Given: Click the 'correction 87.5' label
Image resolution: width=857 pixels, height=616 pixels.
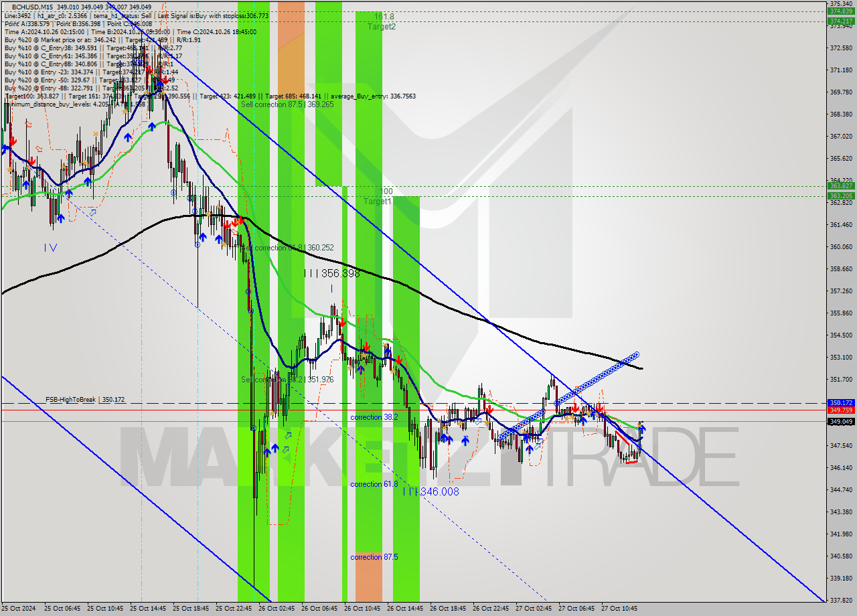Looking at the screenshot, I should coord(374,557).
